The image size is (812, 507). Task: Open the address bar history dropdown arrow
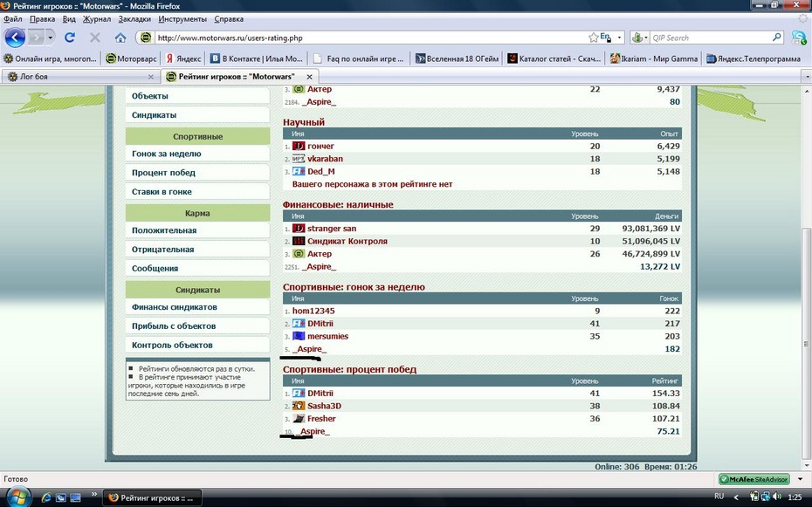pyautogui.click(x=619, y=38)
